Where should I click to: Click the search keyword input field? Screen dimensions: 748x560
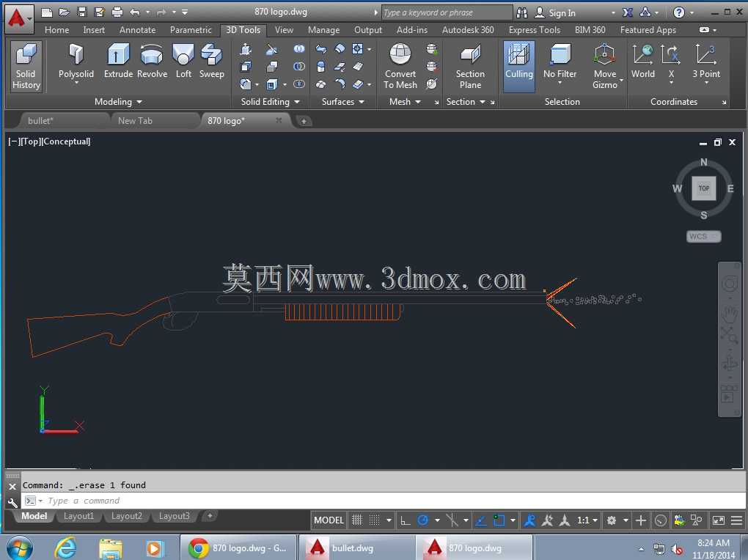tap(447, 12)
